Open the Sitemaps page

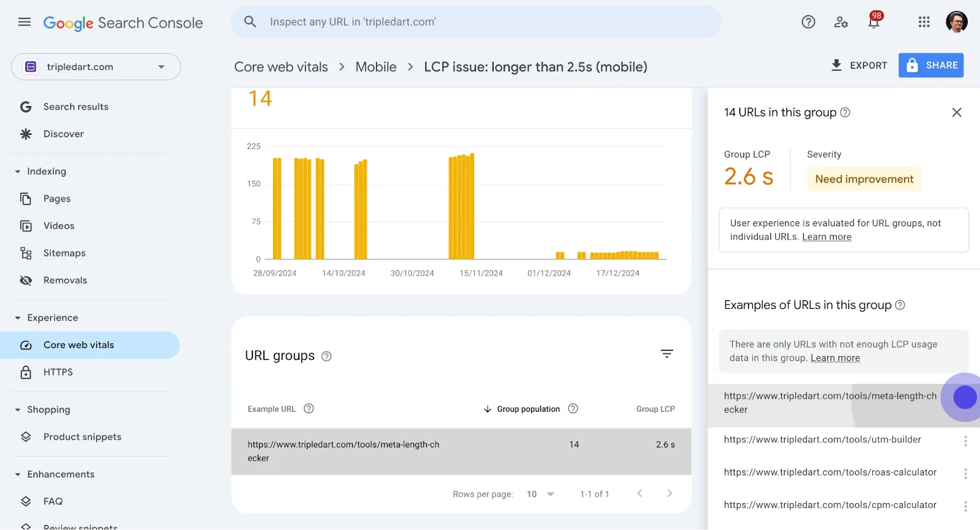64,253
